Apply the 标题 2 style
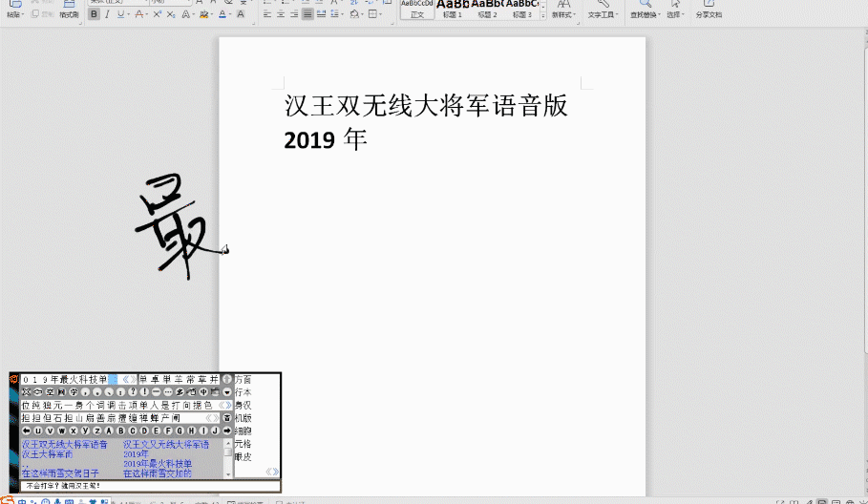Screen dimensions: 868x504 [x=487, y=10]
